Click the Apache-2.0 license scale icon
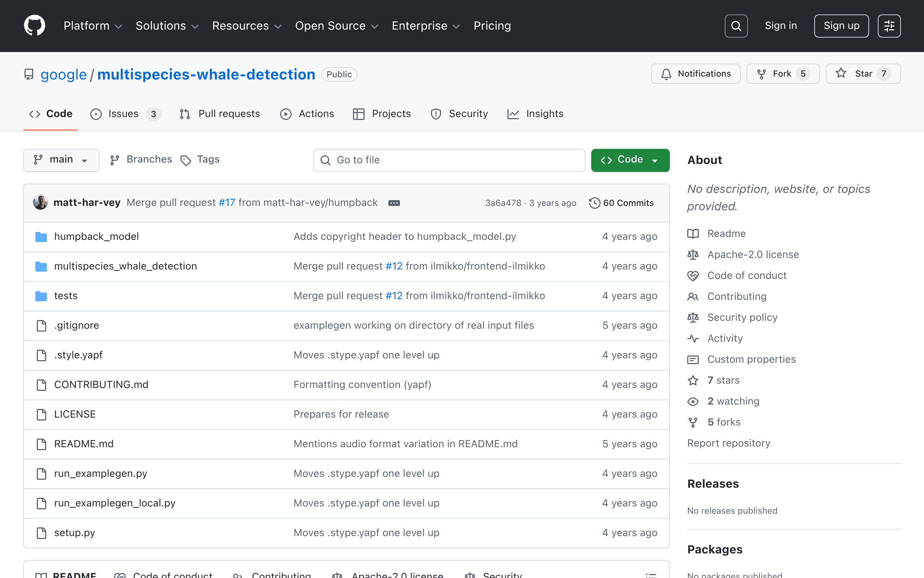Screen dimensions: 924x578 click(x=693, y=255)
